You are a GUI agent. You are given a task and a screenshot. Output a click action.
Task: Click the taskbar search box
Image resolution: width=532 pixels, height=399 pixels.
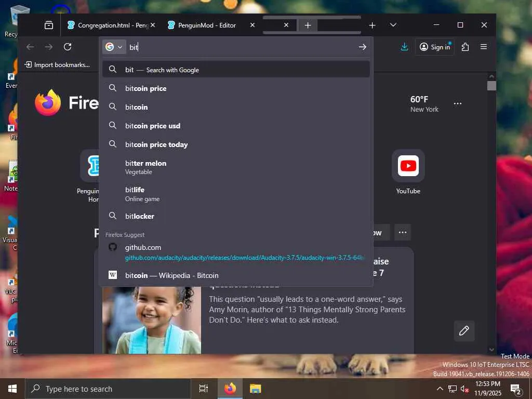pyautogui.click(x=108, y=389)
